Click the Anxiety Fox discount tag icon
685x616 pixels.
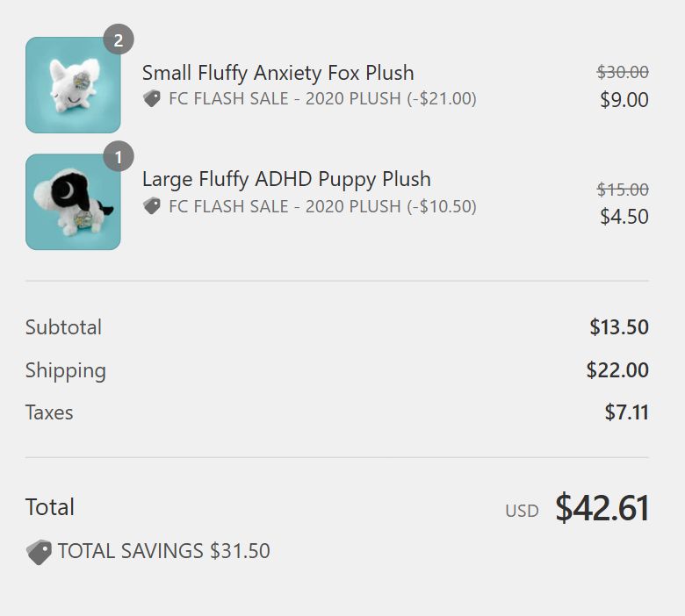coord(152,98)
